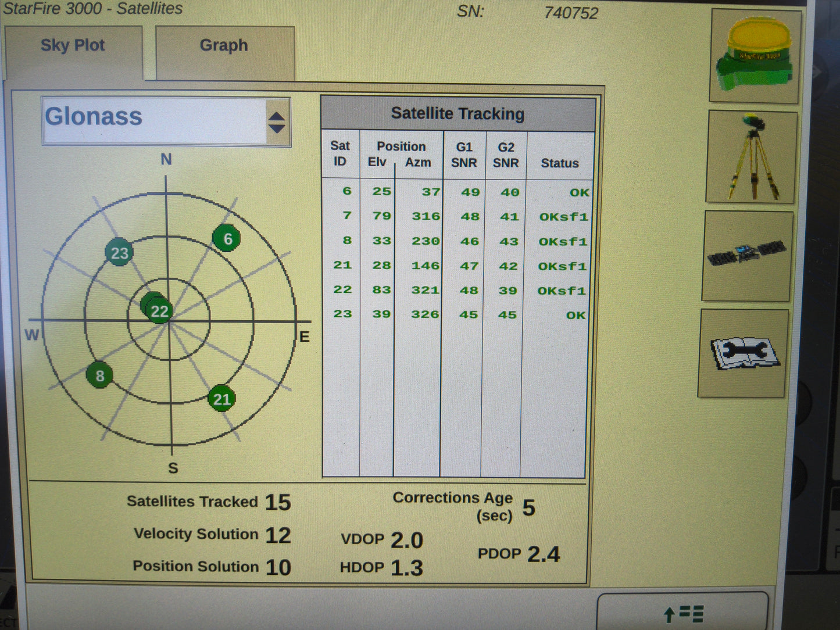Click Sat ID 7 in the table
Screen dimensions: 840x630
point(347,216)
